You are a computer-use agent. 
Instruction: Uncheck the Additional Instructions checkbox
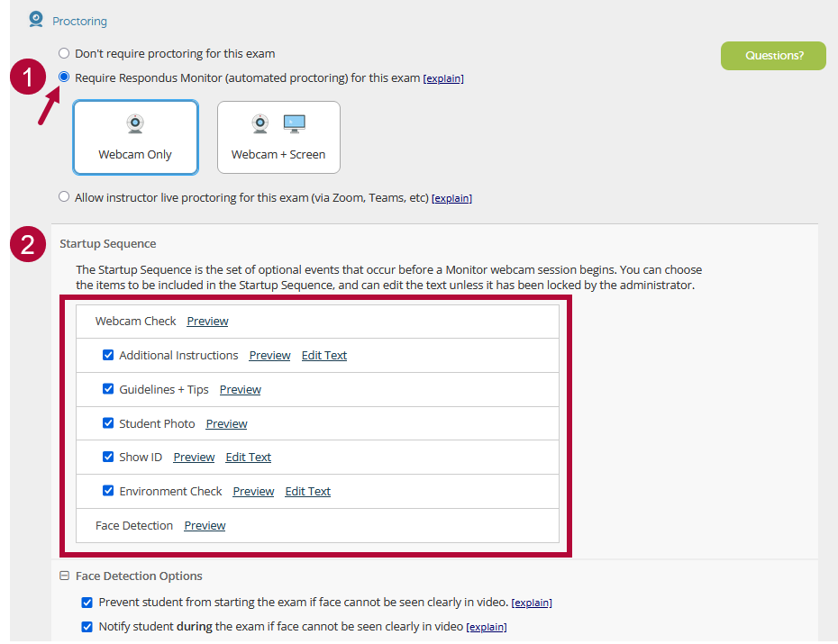pos(108,355)
